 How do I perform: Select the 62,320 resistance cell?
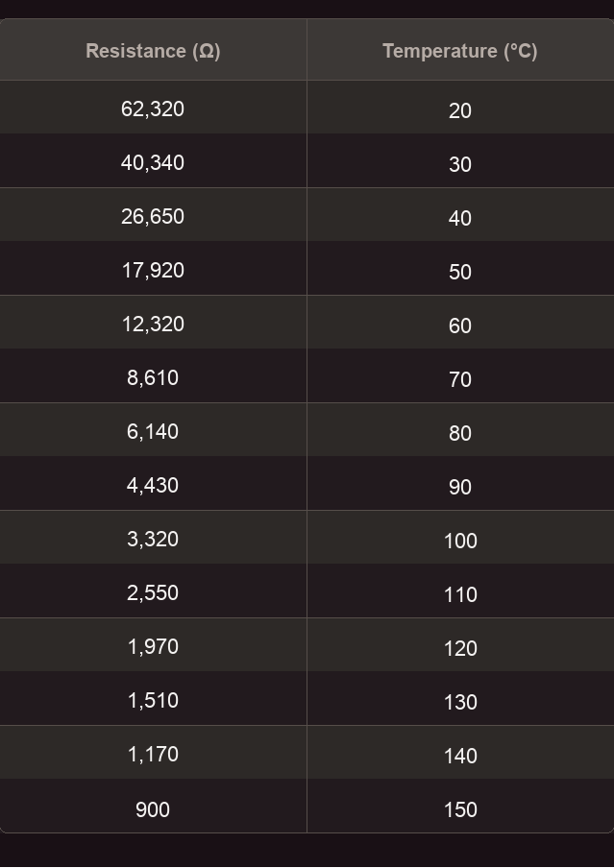point(153,108)
